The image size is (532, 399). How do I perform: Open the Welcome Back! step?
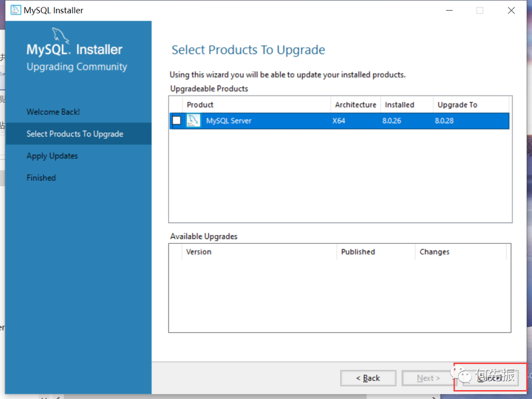coord(53,112)
